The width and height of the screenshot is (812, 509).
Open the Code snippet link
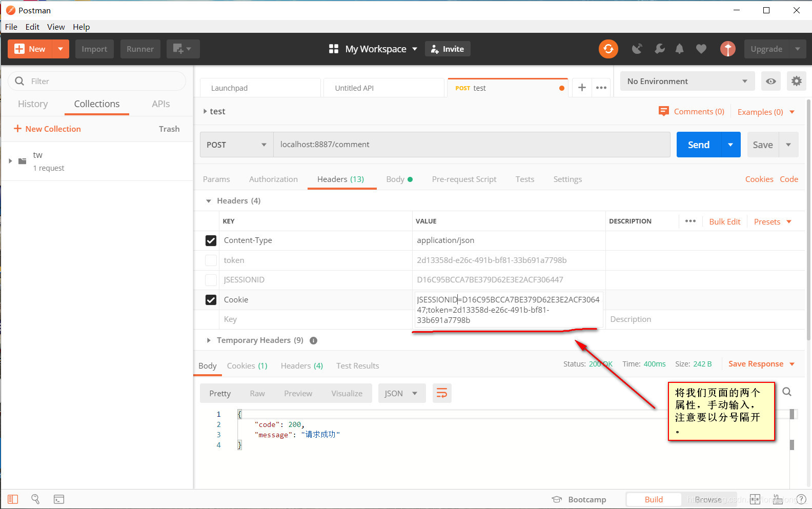tap(789, 179)
